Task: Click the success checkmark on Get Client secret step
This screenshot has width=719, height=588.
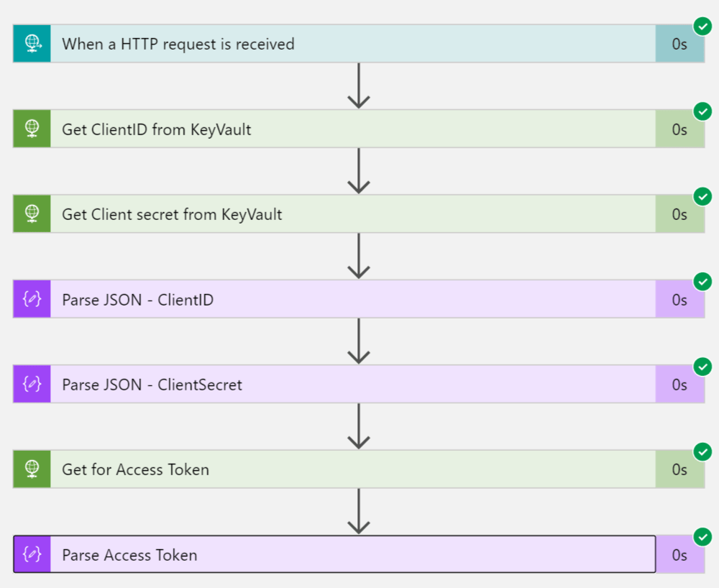Action: tap(702, 196)
